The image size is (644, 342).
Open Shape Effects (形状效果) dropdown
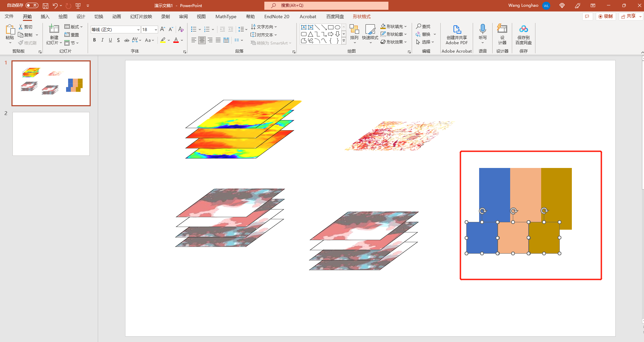(394, 42)
